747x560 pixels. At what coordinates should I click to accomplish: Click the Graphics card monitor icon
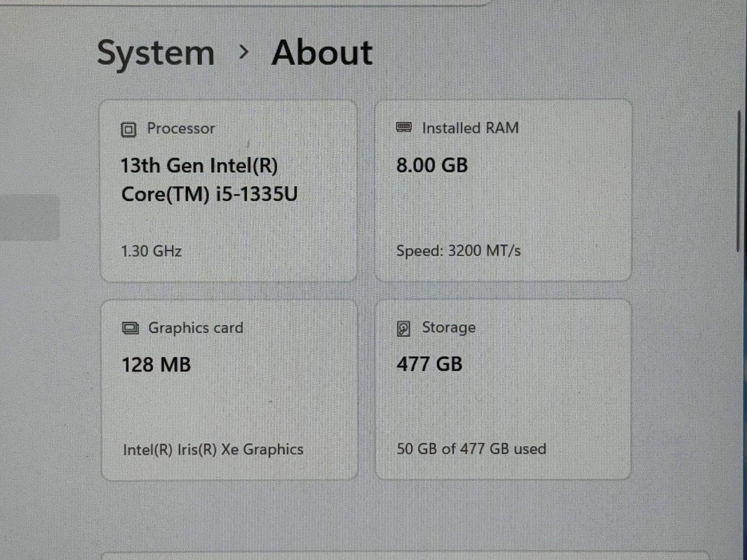tap(130, 328)
